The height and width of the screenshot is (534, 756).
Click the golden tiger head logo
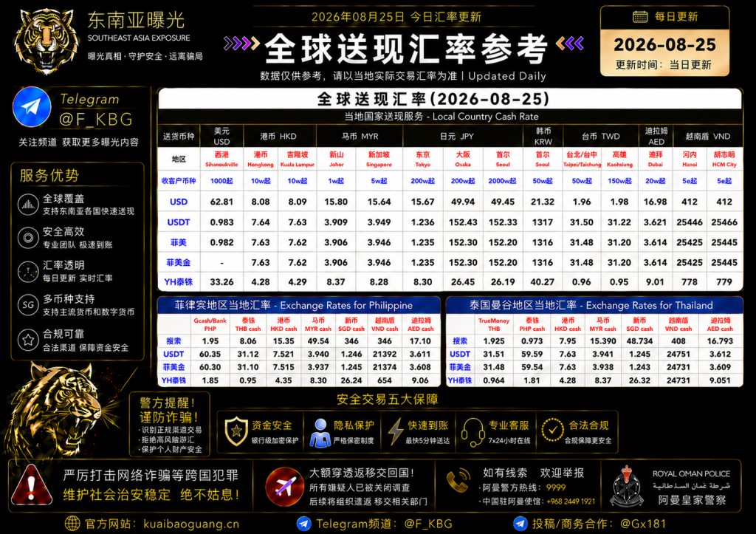click(x=46, y=41)
